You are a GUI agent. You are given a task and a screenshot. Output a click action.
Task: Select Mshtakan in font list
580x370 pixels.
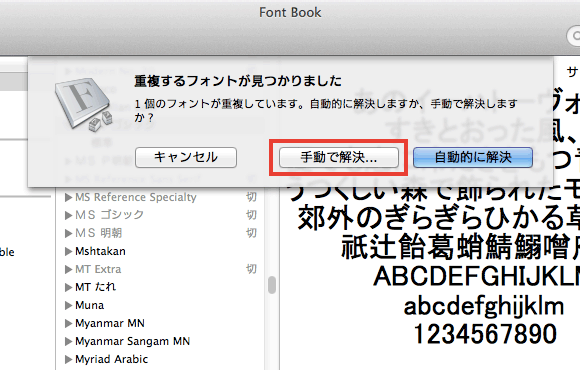point(100,251)
